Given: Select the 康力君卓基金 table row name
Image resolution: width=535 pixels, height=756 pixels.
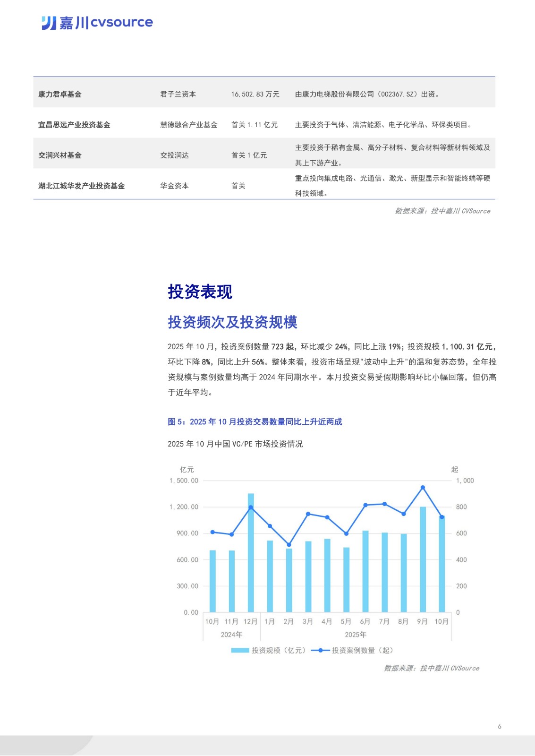Looking at the screenshot, I should point(60,94).
